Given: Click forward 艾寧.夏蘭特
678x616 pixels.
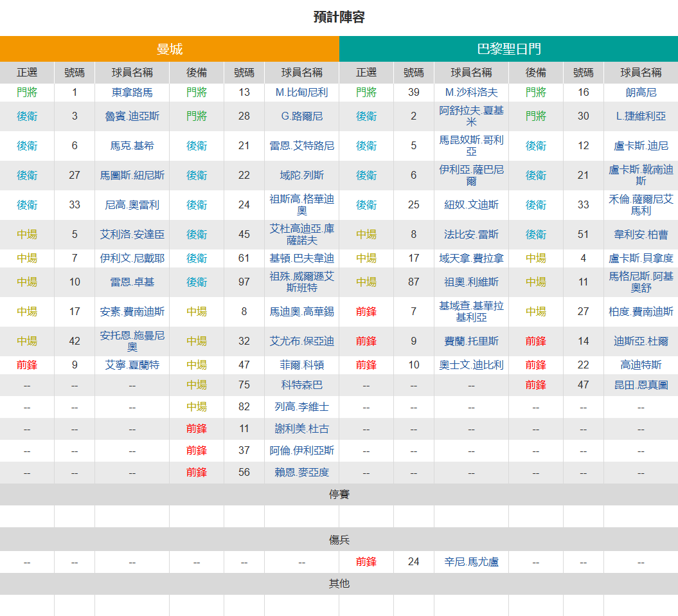Looking at the screenshot, I should coord(132,365).
